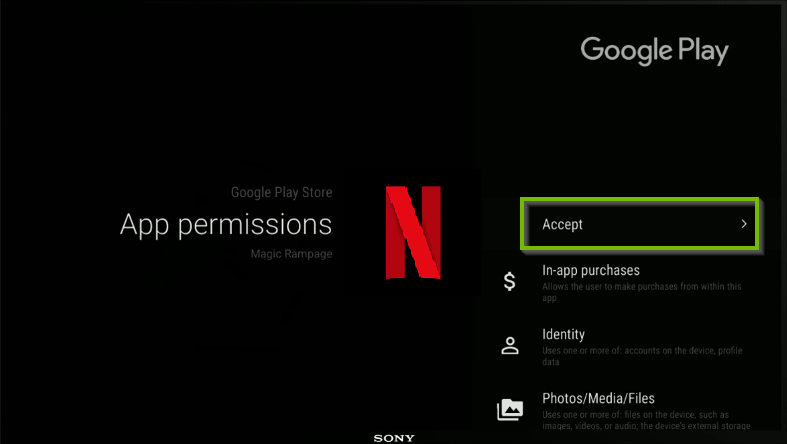Click the Magic Rampage subtitle
787x444 pixels.
291,254
